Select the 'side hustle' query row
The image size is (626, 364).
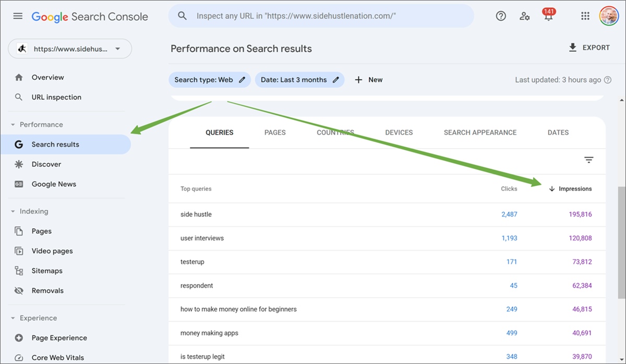387,214
